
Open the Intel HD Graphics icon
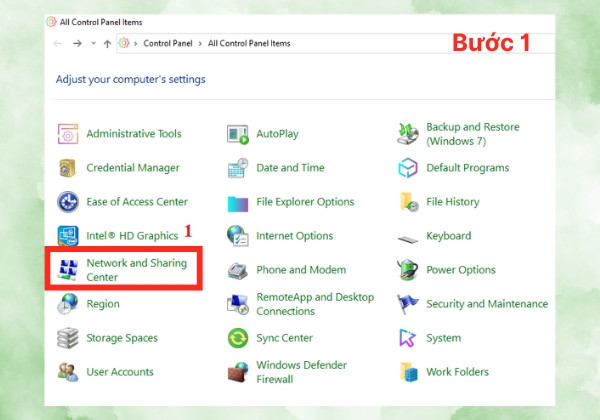[68, 236]
